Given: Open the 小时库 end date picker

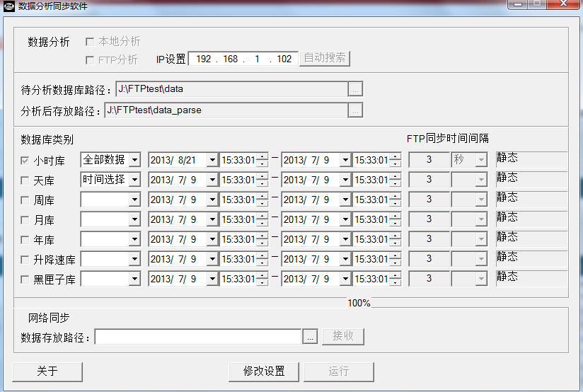Looking at the screenshot, I should (x=345, y=161).
